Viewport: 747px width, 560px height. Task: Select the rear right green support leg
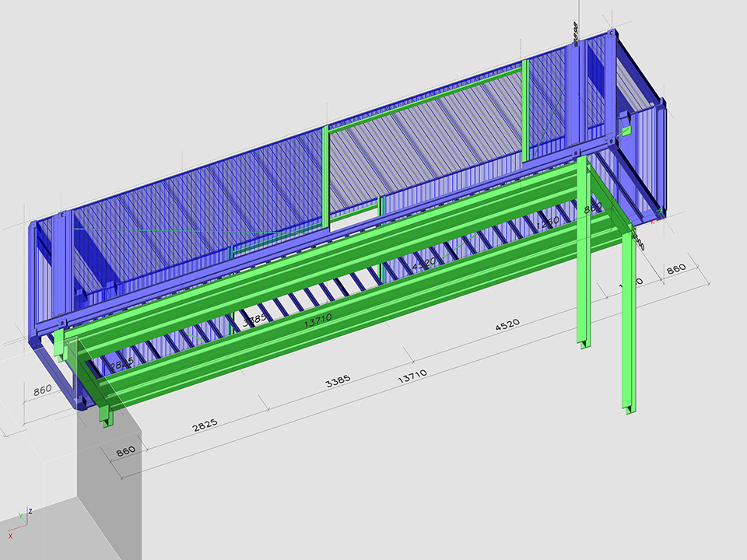[x=584, y=257]
